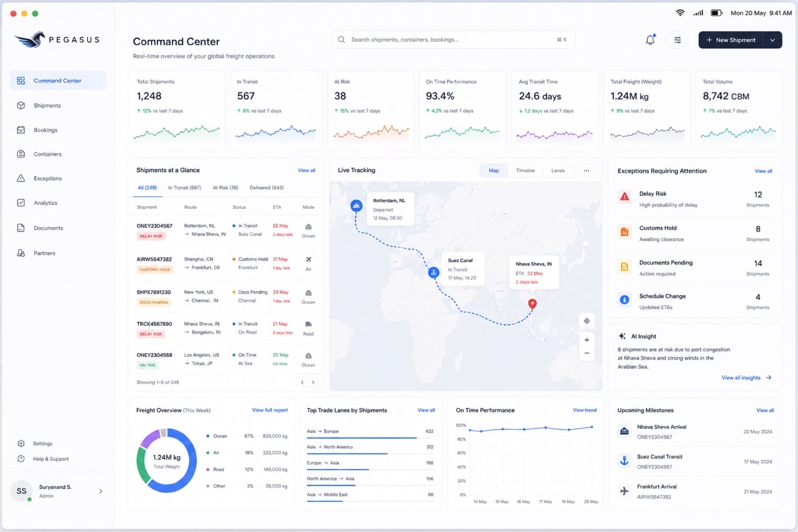Switch Live Tracking to Timeline view
The image size is (798, 532).
pos(525,171)
